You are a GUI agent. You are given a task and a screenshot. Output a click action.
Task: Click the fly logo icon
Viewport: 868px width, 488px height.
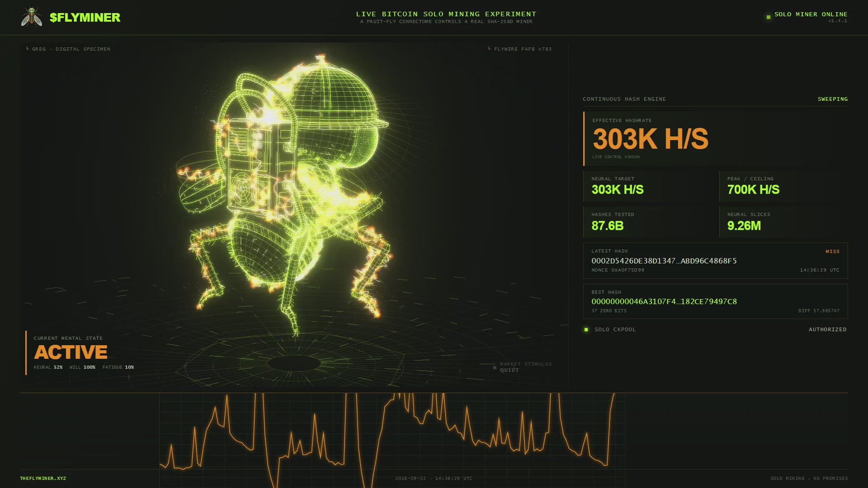32,17
